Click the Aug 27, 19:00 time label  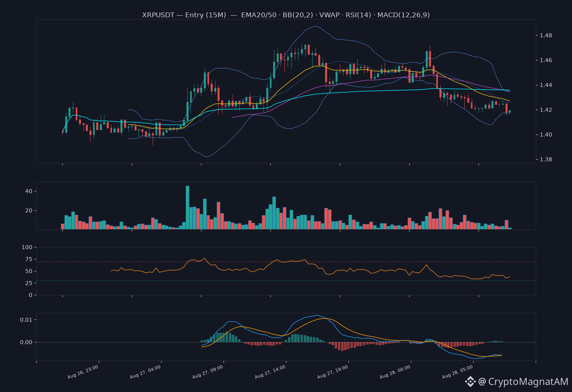333,372
